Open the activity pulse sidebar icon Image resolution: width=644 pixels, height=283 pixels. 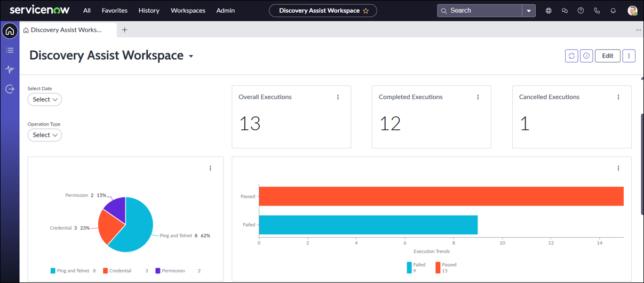pos(10,69)
